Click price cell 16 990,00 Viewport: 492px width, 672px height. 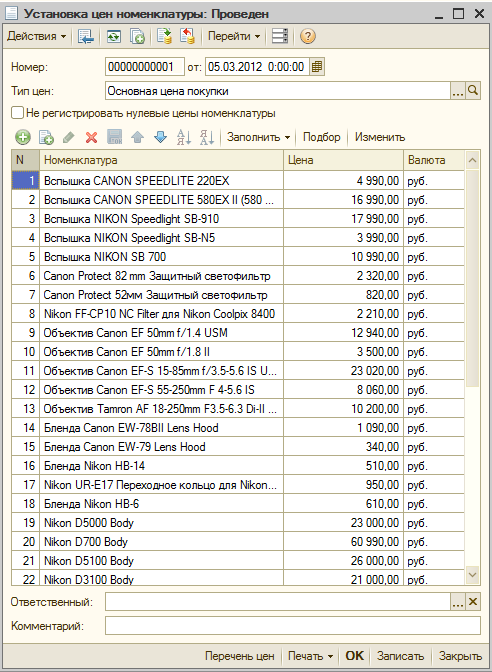(x=343, y=200)
